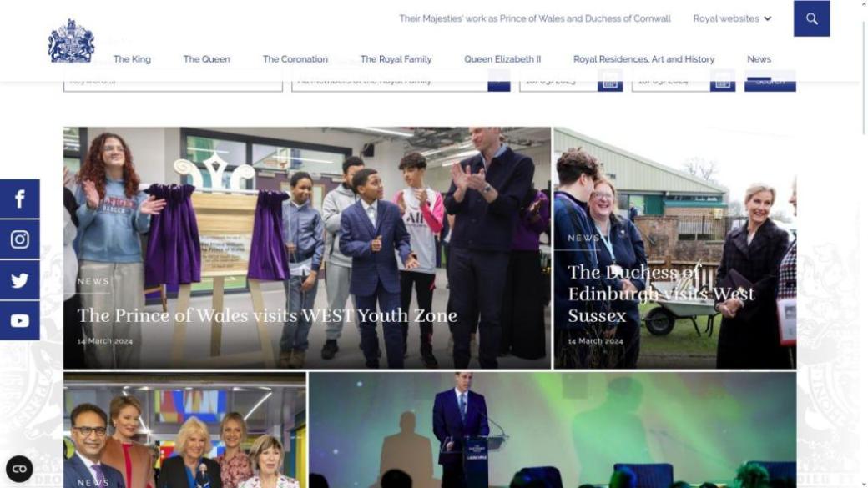Open the start date calendar icon
868x488 pixels.
coord(610,83)
